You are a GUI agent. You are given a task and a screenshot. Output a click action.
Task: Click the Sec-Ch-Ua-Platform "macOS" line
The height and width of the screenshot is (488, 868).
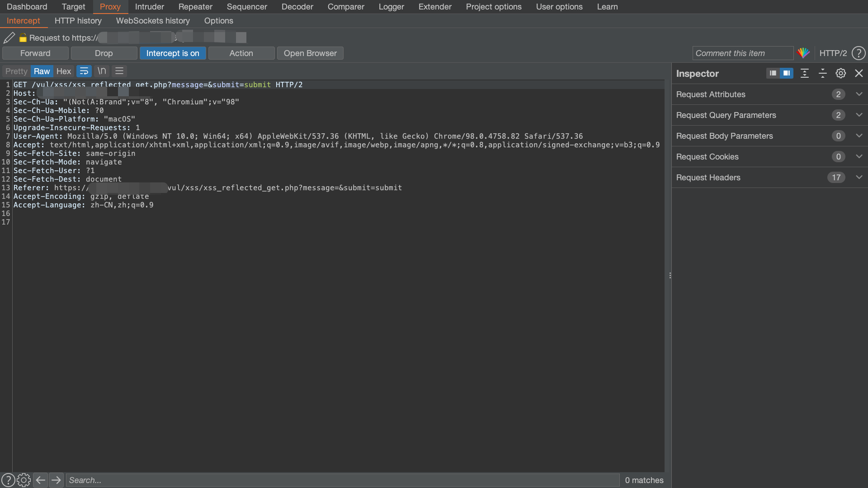pyautogui.click(x=74, y=119)
